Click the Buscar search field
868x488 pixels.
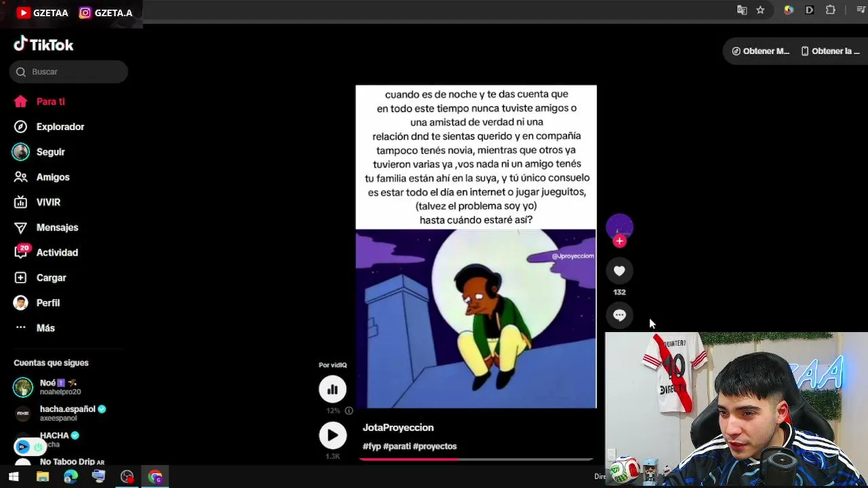tap(68, 72)
